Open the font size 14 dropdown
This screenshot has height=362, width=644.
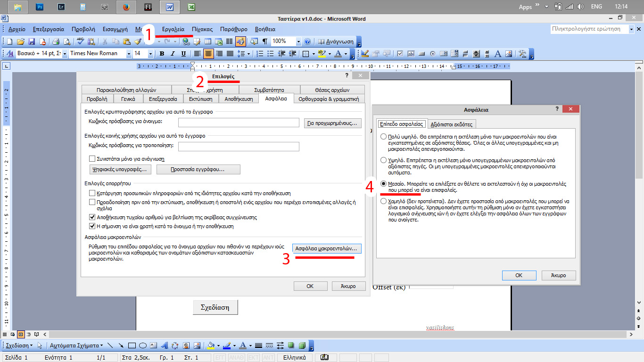pos(150,54)
